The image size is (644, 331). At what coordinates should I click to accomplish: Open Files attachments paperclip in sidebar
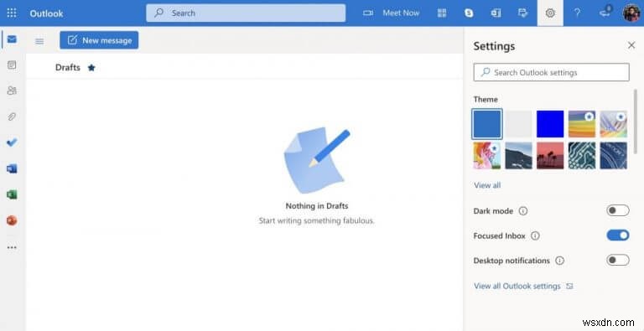12,116
